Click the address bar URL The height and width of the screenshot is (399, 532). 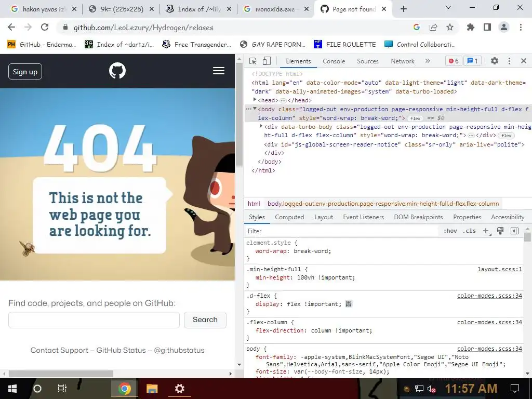point(143,28)
